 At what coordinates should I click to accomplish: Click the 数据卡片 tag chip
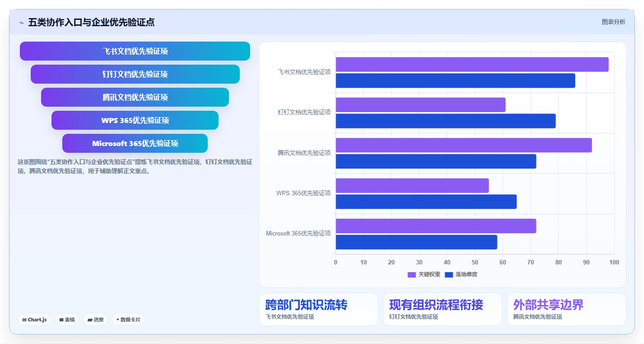tap(128, 320)
